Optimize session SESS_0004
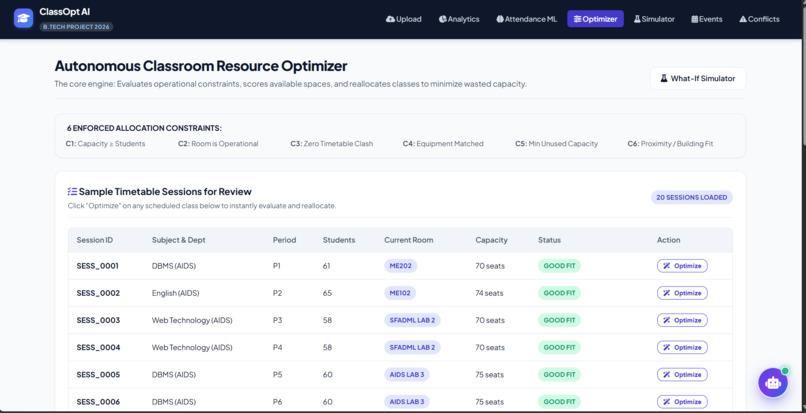 682,348
